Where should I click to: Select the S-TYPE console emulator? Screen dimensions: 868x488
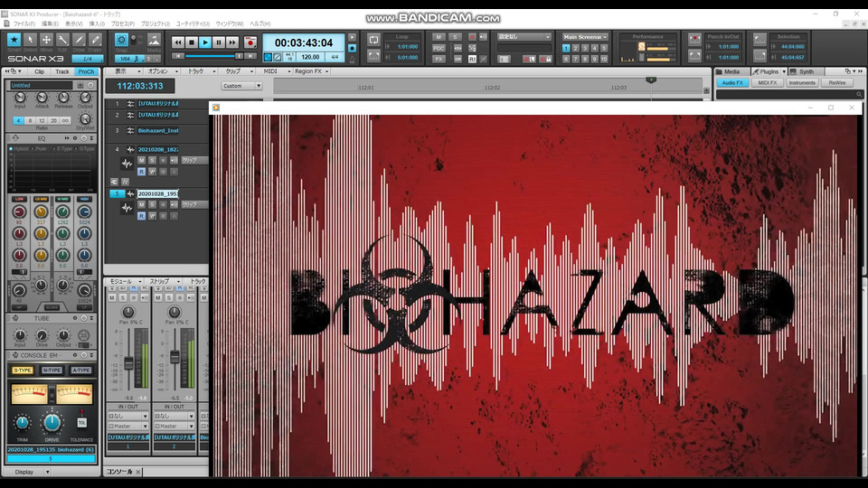point(23,371)
